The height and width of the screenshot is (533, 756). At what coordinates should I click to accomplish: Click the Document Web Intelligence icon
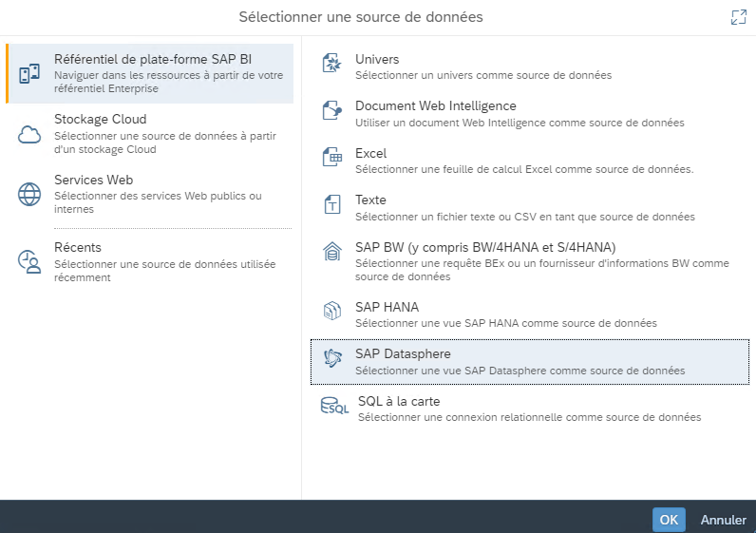332,112
